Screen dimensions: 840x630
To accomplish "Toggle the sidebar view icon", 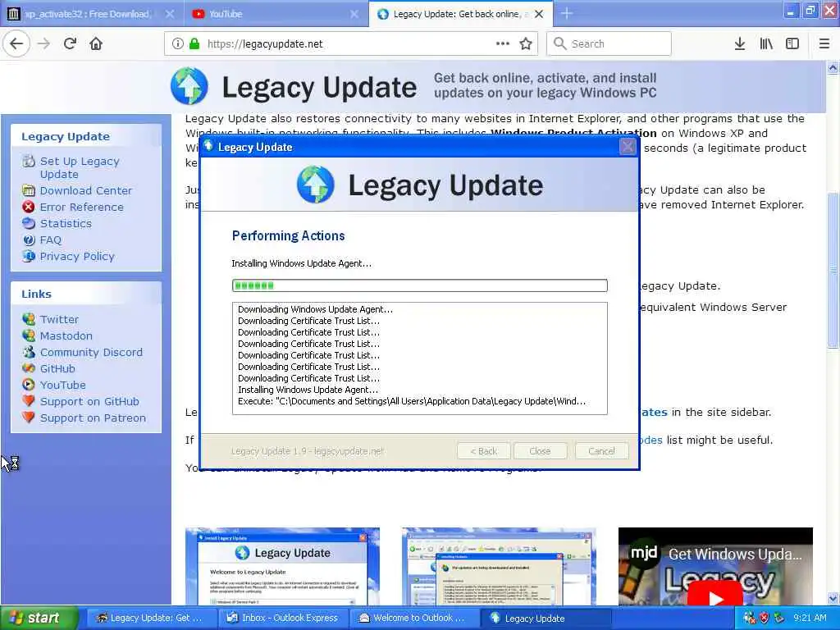I will pos(792,44).
